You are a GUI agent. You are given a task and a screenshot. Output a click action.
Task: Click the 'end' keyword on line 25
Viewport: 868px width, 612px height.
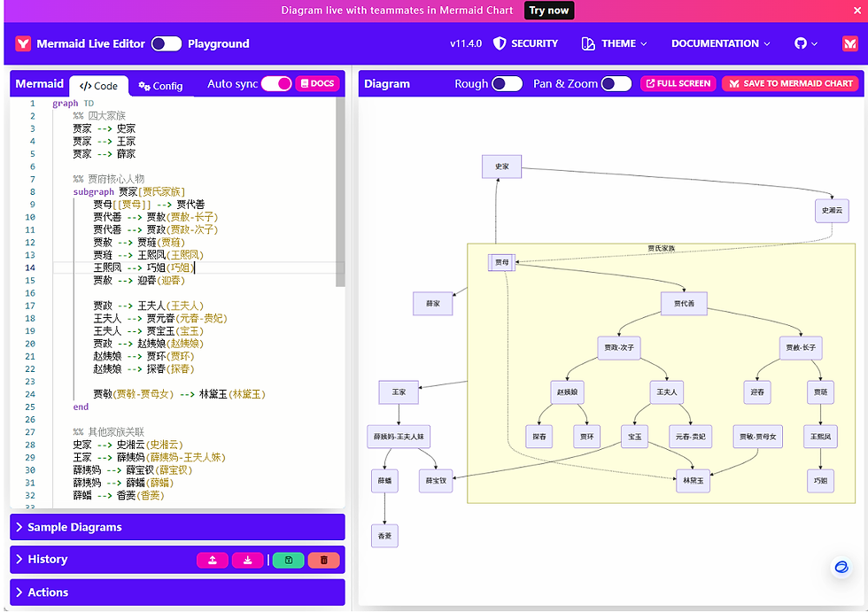point(81,407)
